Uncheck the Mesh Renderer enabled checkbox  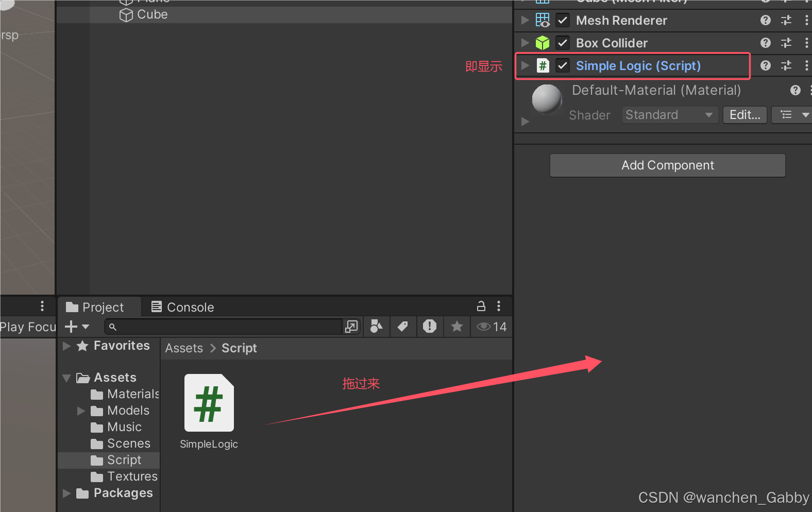563,21
